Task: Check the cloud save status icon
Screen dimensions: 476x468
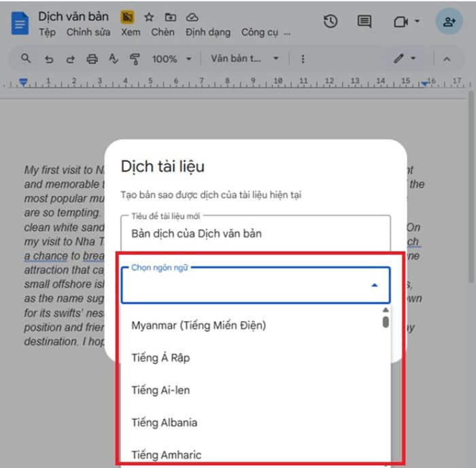Action: point(192,17)
